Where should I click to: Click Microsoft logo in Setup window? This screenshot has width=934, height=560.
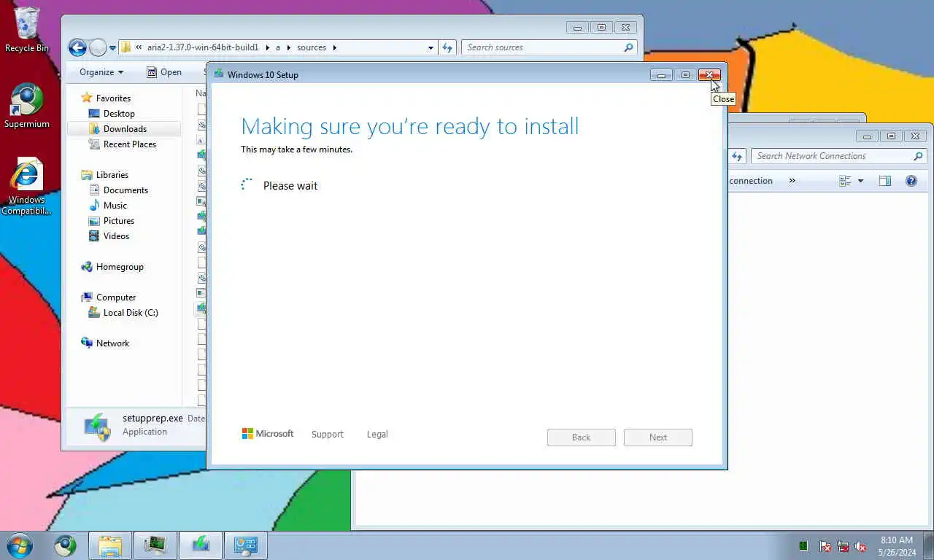click(x=268, y=434)
